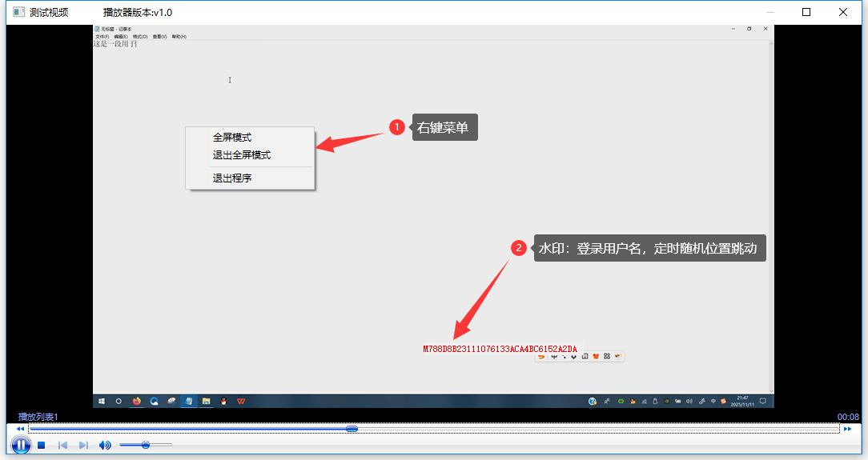Click the recorded Notepad's close button

coord(766,29)
